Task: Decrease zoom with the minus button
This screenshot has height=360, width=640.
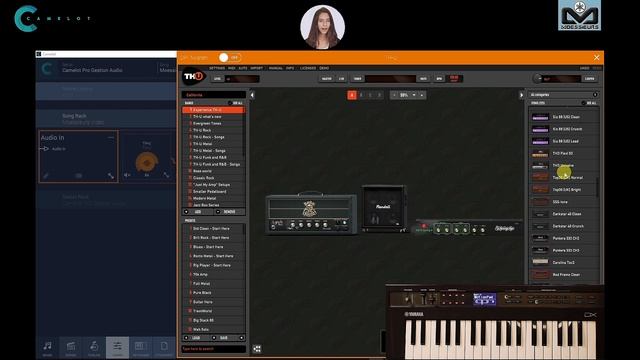Action: pos(394,95)
